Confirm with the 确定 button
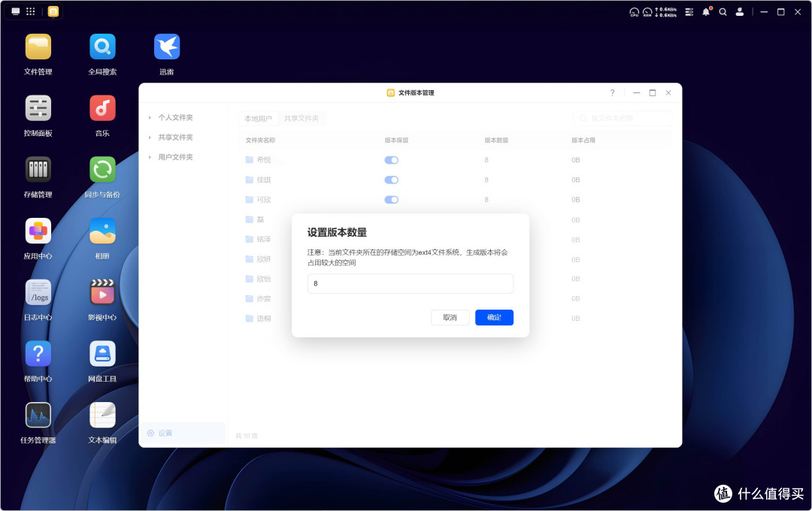This screenshot has height=511, width=812. point(494,317)
